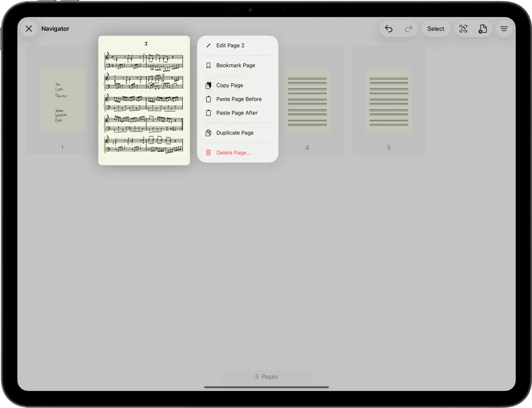The height and width of the screenshot is (408, 532).
Task: Select Paste Page Before
Action: point(238,99)
